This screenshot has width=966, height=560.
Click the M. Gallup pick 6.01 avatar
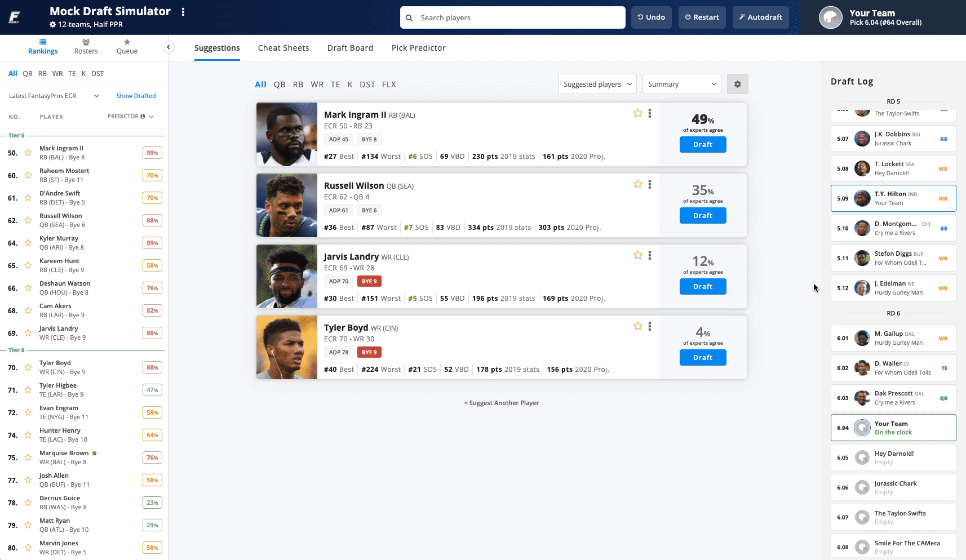click(862, 338)
